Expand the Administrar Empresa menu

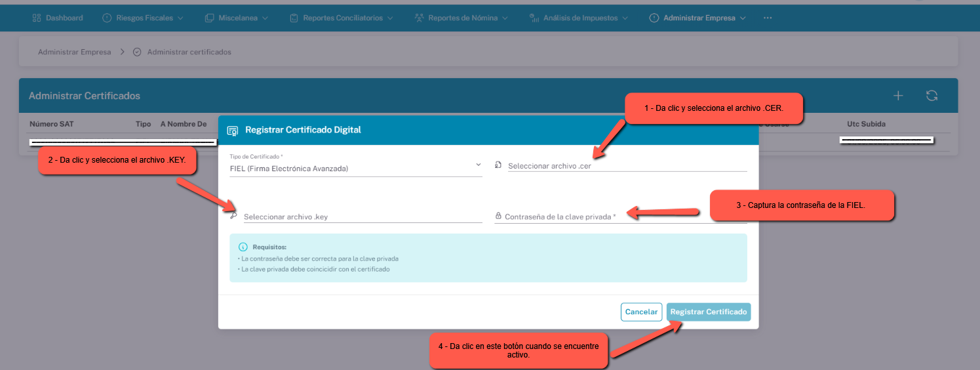coord(698,18)
